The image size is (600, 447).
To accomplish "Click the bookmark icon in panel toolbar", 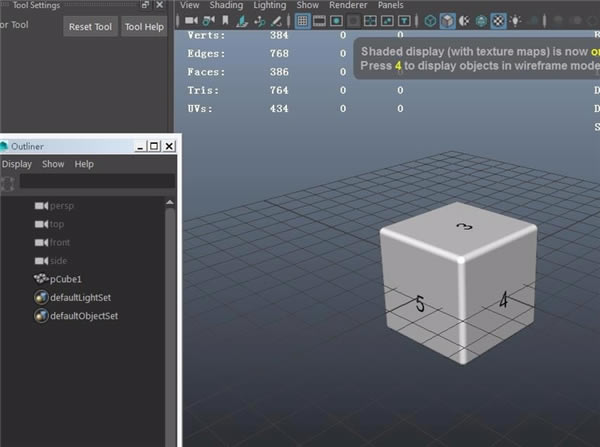I will pyautogui.click(x=225, y=21).
